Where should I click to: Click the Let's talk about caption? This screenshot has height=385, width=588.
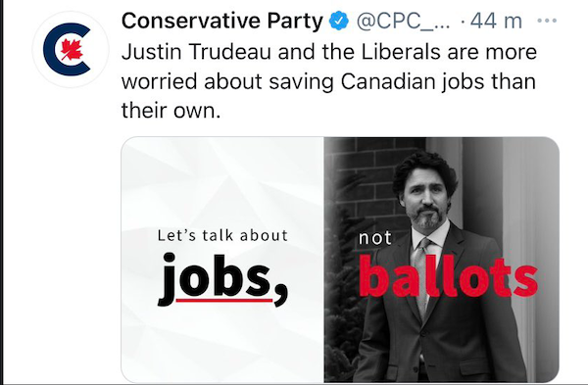(222, 235)
